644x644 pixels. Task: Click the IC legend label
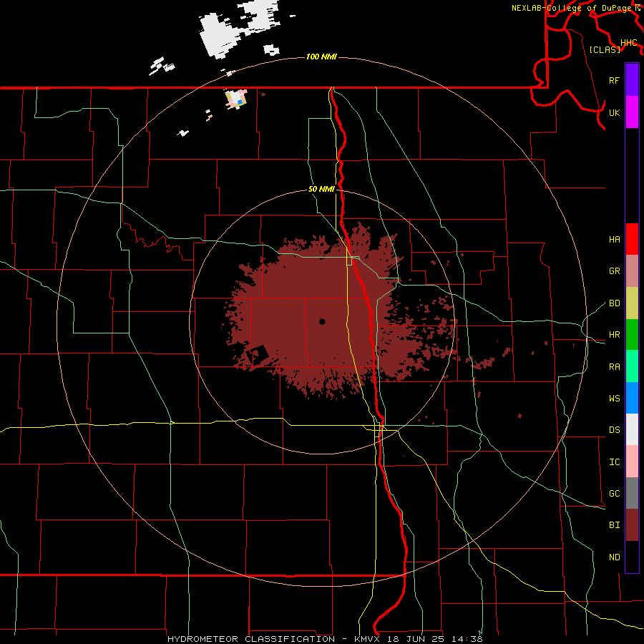coord(614,462)
